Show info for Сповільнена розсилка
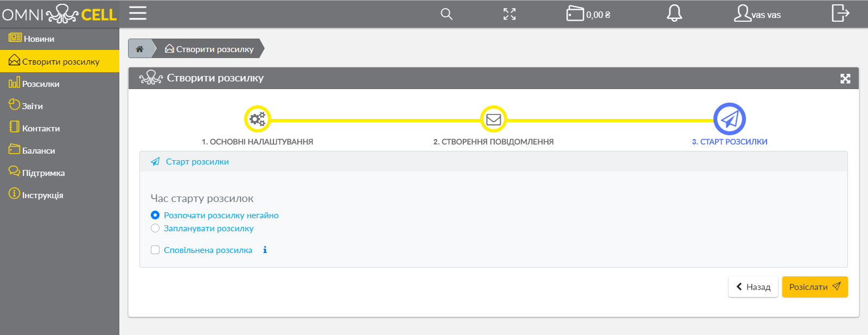 click(265, 250)
